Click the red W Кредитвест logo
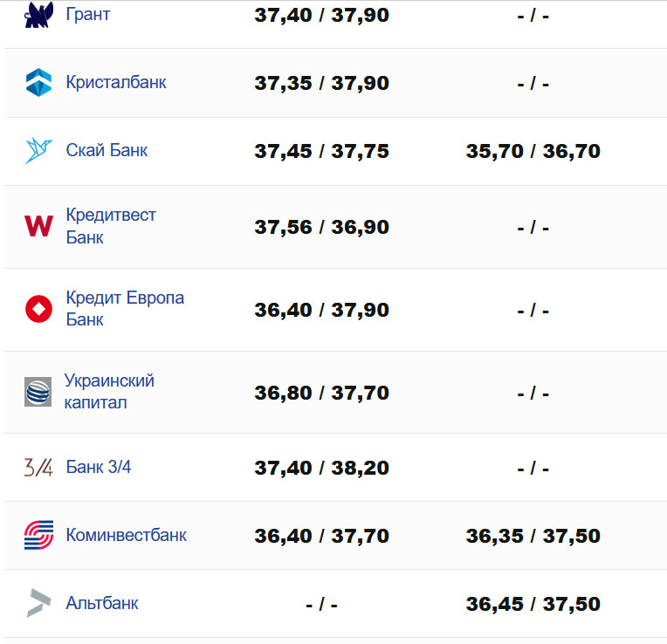This screenshot has width=667, height=644. [39, 226]
